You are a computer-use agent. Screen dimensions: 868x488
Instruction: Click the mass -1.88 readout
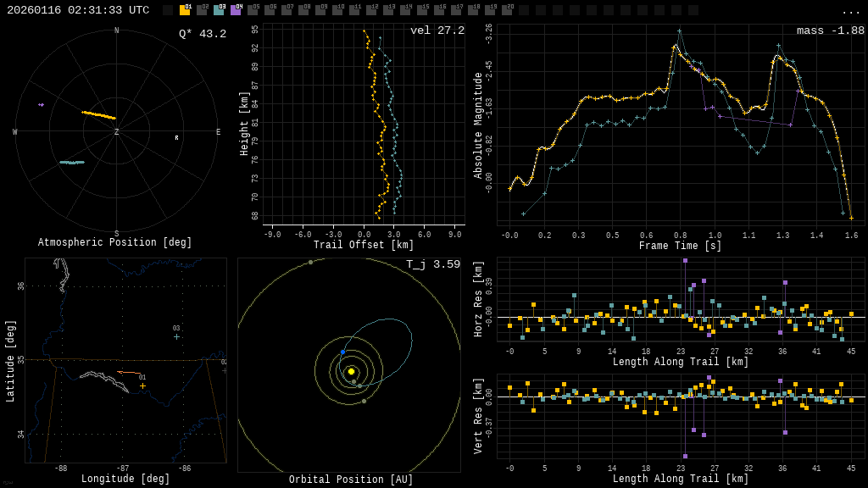[830, 30]
